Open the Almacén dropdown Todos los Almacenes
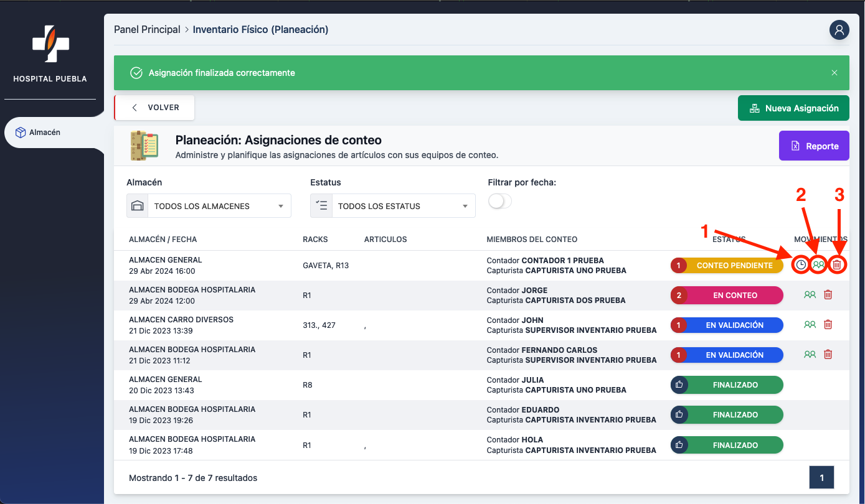The width and height of the screenshot is (865, 504). coord(209,206)
